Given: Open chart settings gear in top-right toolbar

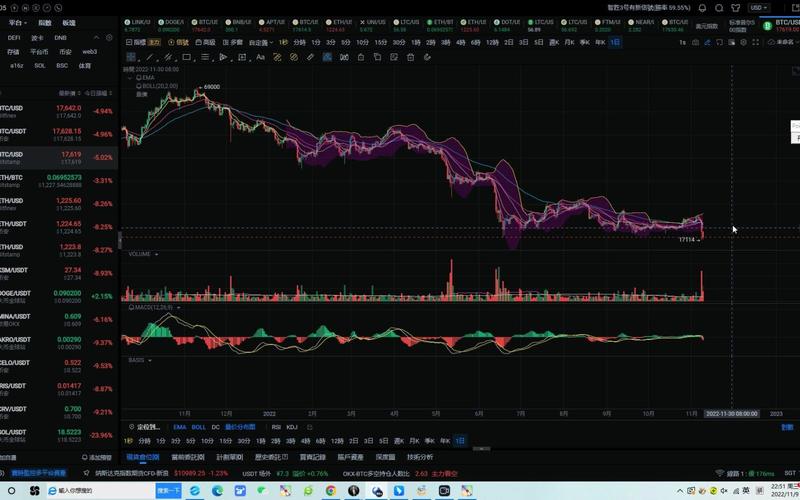Looking at the screenshot, I should pyautogui.click(x=744, y=42).
